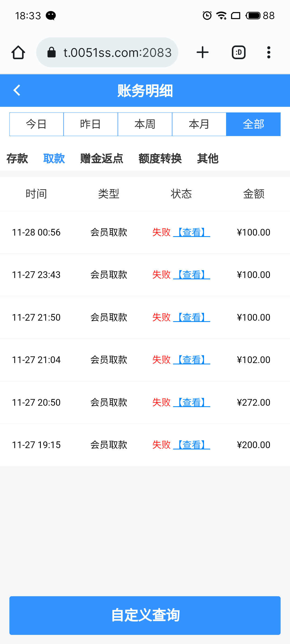290x644 pixels.
Task: View details of the 11-28 00:56 withdrawal
Action: tap(192, 232)
